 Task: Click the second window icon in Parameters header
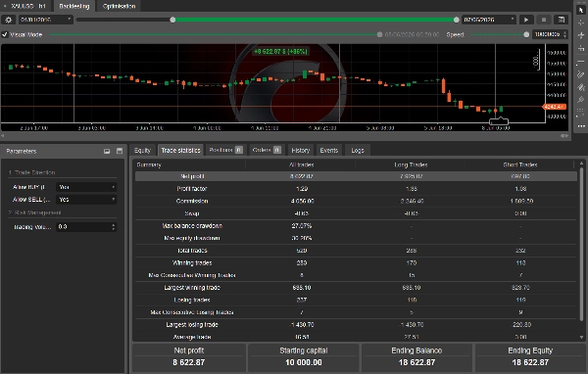click(120, 151)
